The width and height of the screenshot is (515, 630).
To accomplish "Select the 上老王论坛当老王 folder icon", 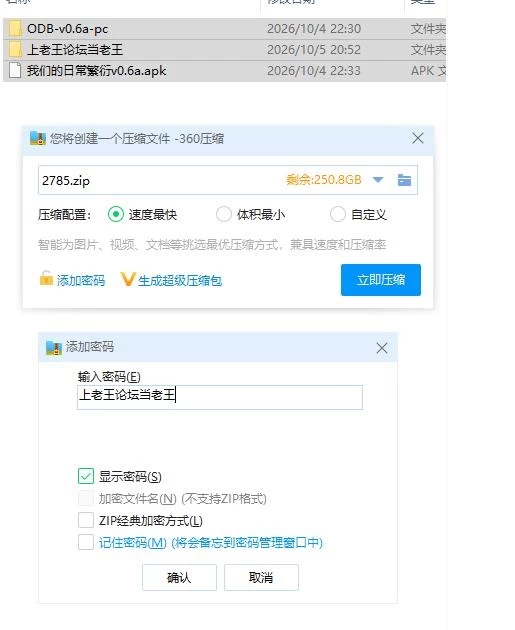I will click(x=15, y=50).
